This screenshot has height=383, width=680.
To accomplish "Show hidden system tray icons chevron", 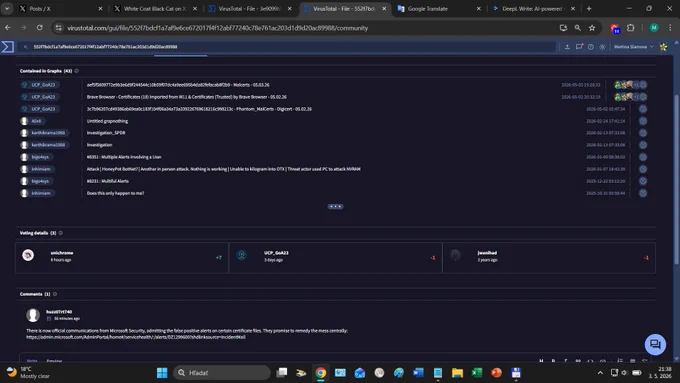I will point(600,373).
